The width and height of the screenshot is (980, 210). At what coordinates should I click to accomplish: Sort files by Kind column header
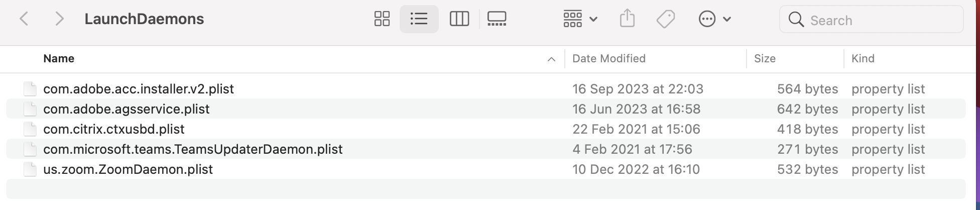[x=863, y=59]
